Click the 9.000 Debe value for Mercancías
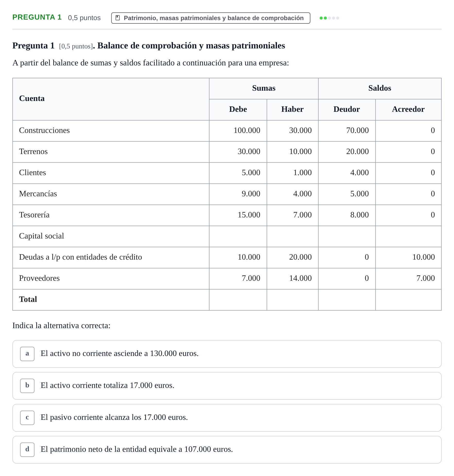This screenshot has width=454, height=476. coord(251,194)
